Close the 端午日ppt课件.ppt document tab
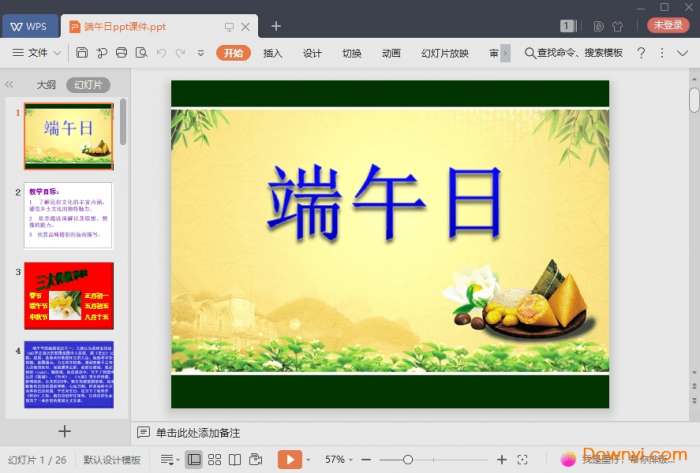700x473 pixels. click(246, 27)
